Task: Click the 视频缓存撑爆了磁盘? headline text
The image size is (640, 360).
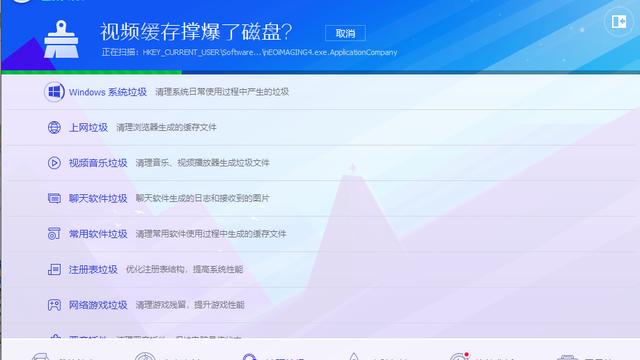Action: coord(196,32)
